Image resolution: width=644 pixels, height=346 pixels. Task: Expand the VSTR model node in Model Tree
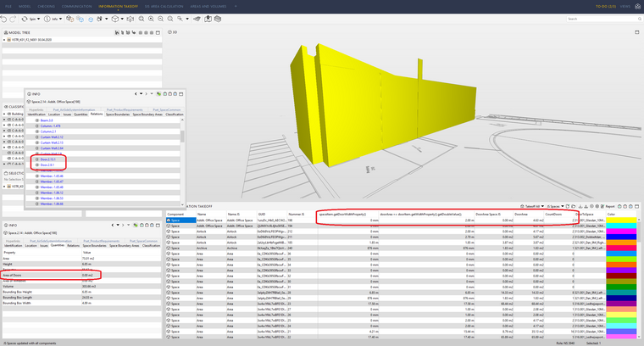pyautogui.click(x=4, y=40)
